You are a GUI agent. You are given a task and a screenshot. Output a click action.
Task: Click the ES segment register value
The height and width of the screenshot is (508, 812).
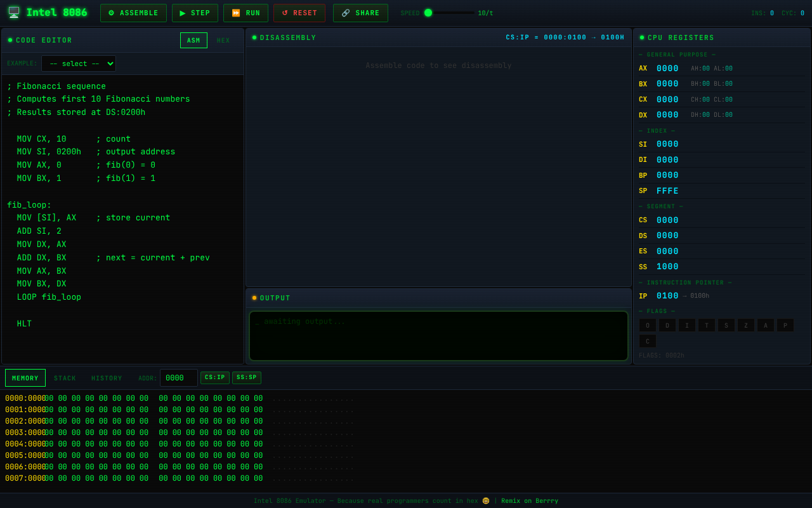click(667, 251)
